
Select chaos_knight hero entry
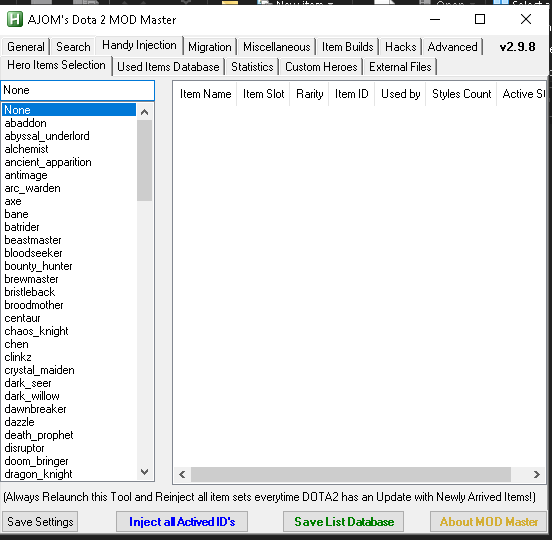coord(69,331)
